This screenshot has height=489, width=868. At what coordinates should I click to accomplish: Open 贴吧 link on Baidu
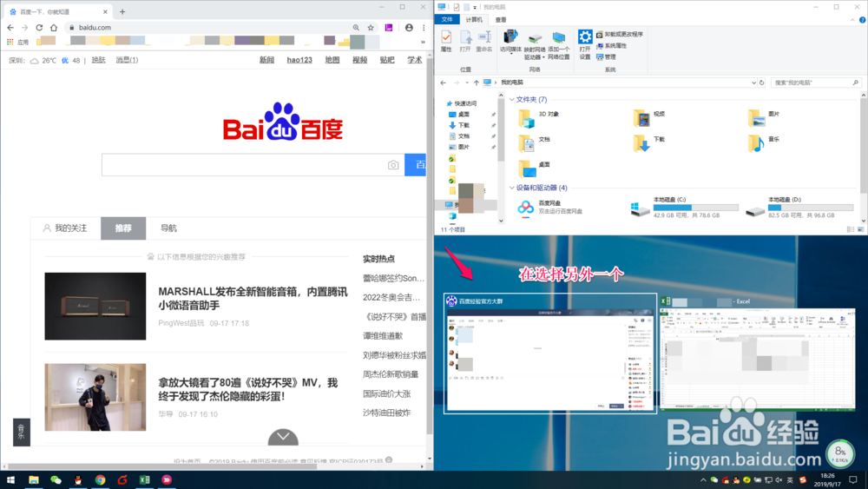387,60
